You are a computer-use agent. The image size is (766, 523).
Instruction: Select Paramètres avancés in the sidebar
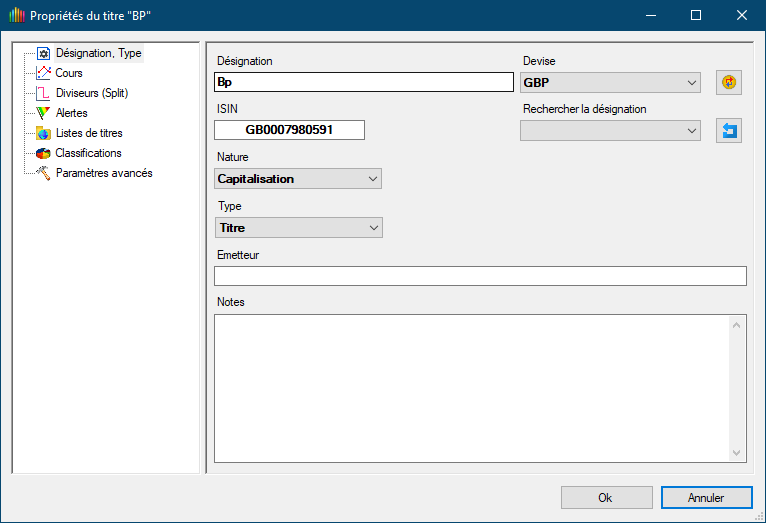pos(103,173)
